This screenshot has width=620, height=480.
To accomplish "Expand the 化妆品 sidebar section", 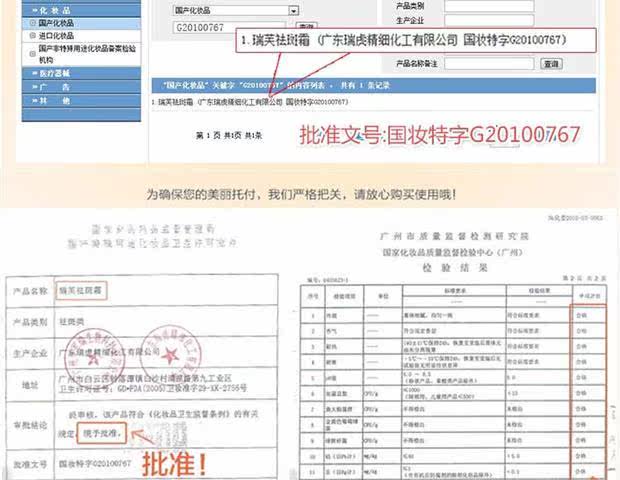I will (81, 11).
